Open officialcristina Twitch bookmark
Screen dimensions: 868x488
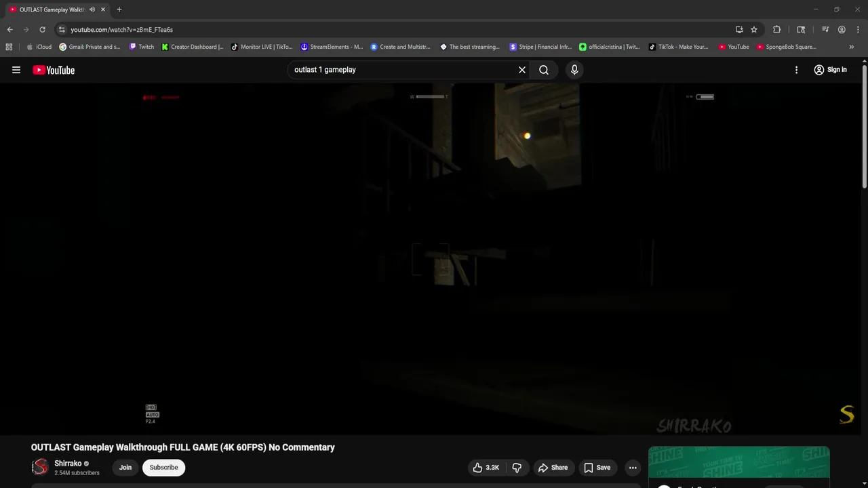click(x=609, y=47)
